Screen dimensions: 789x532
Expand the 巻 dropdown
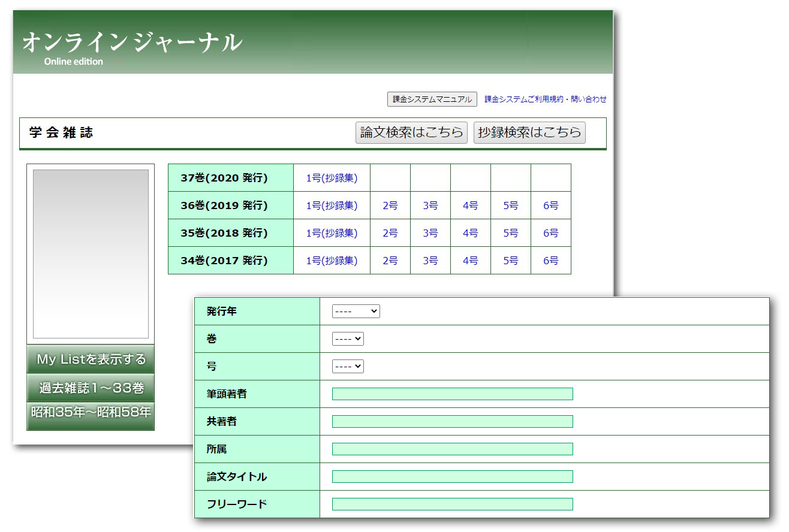tap(348, 339)
